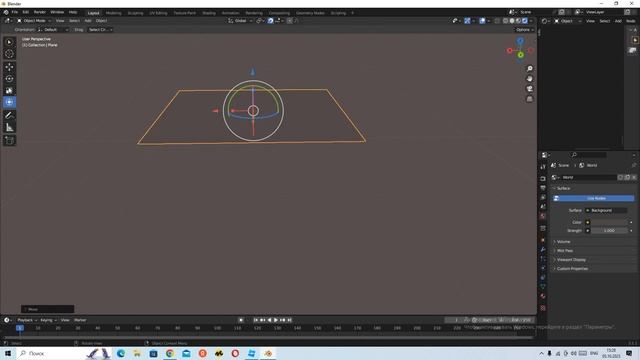Toggle proportional editing button
The image size is (640, 360).
[x=289, y=21]
